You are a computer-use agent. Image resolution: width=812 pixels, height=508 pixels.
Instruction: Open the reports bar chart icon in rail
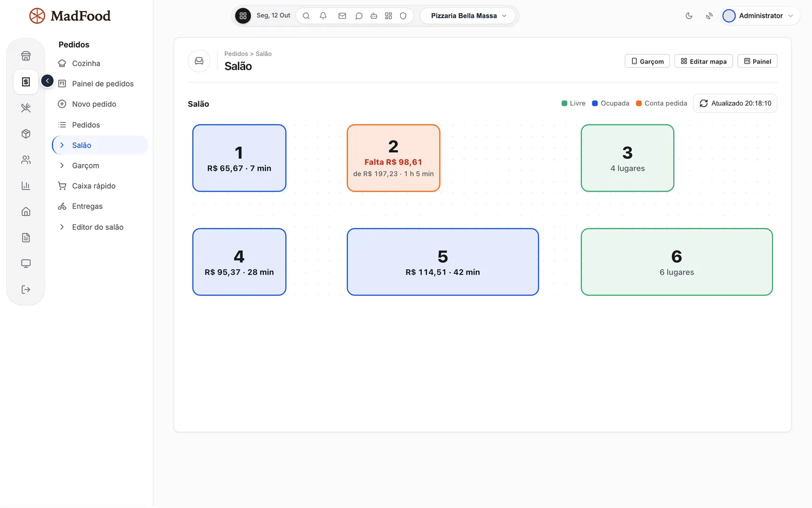[26, 186]
